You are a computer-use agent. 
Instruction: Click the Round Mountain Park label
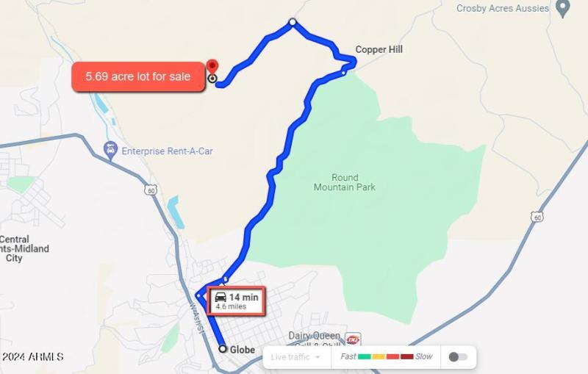tap(345, 182)
